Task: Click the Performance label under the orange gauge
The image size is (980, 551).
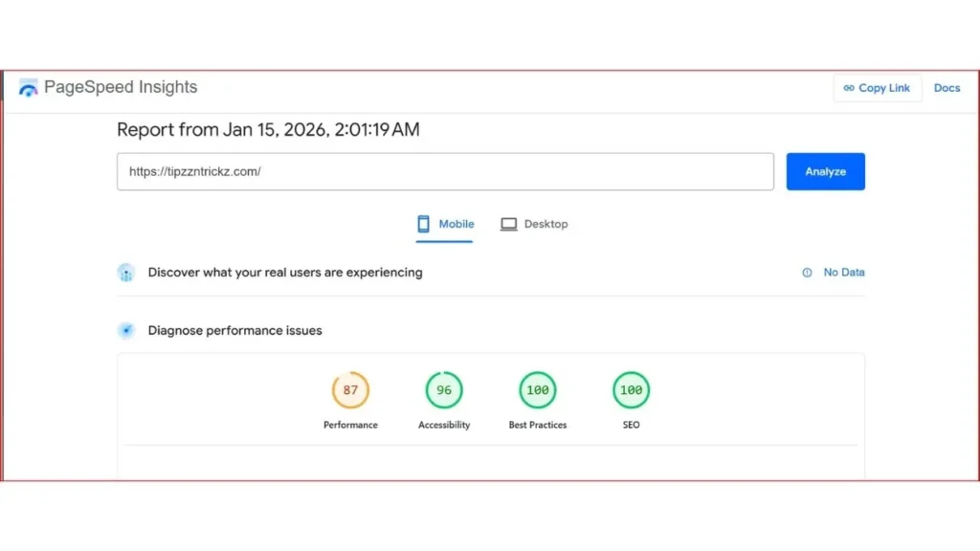Action: click(350, 425)
